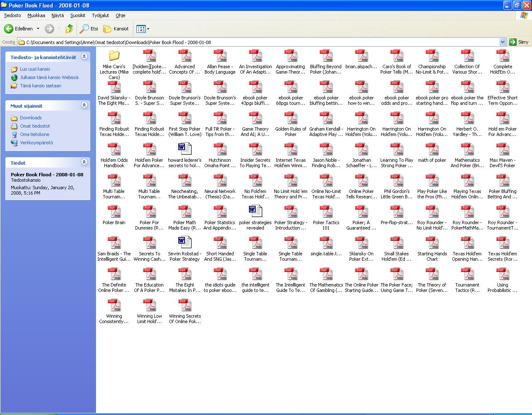Viewport: 532px width, 415px height.
Task: Select the Complete Hold'Em PDF icon
Action: (502, 56)
